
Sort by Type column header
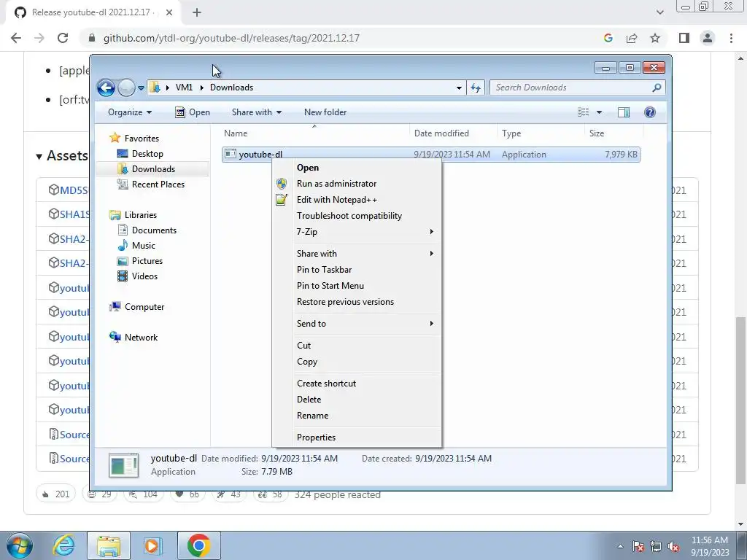click(x=541, y=133)
